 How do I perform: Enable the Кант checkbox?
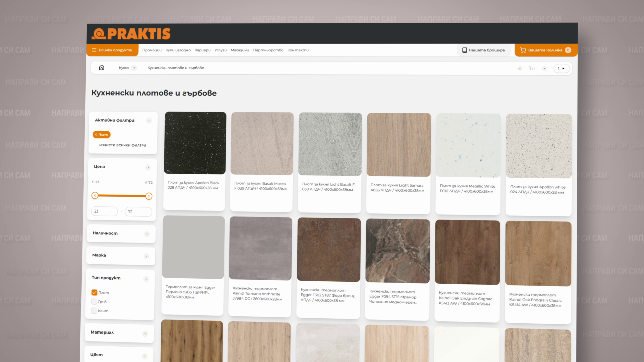94,311
